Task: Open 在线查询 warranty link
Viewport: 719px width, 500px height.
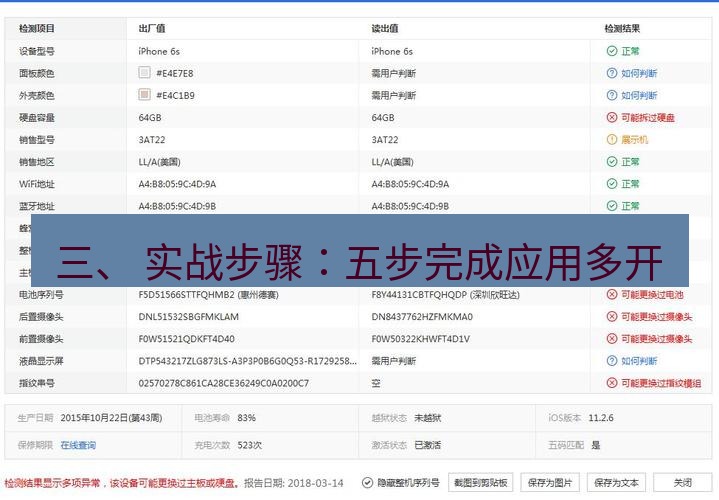Action: tap(78, 445)
